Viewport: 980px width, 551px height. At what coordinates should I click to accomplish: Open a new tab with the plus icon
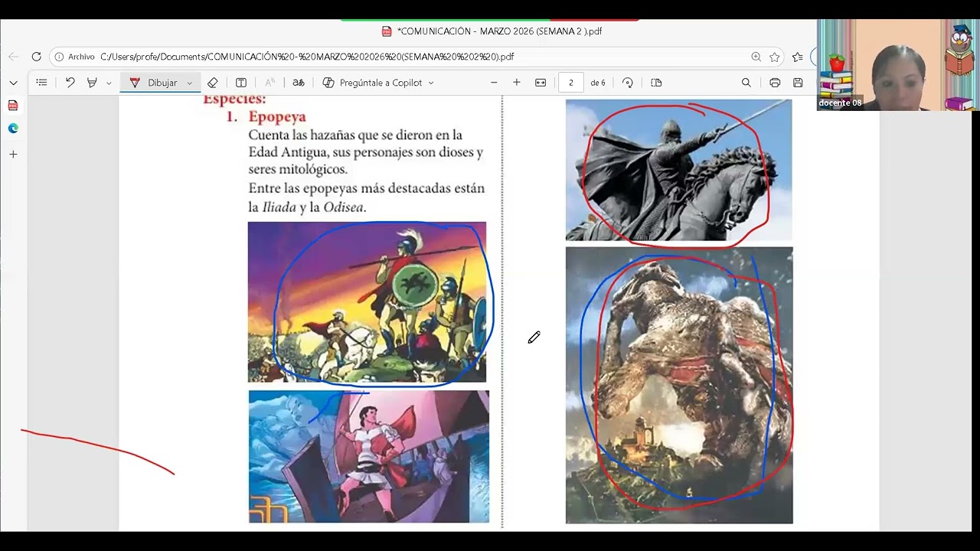pyautogui.click(x=13, y=155)
